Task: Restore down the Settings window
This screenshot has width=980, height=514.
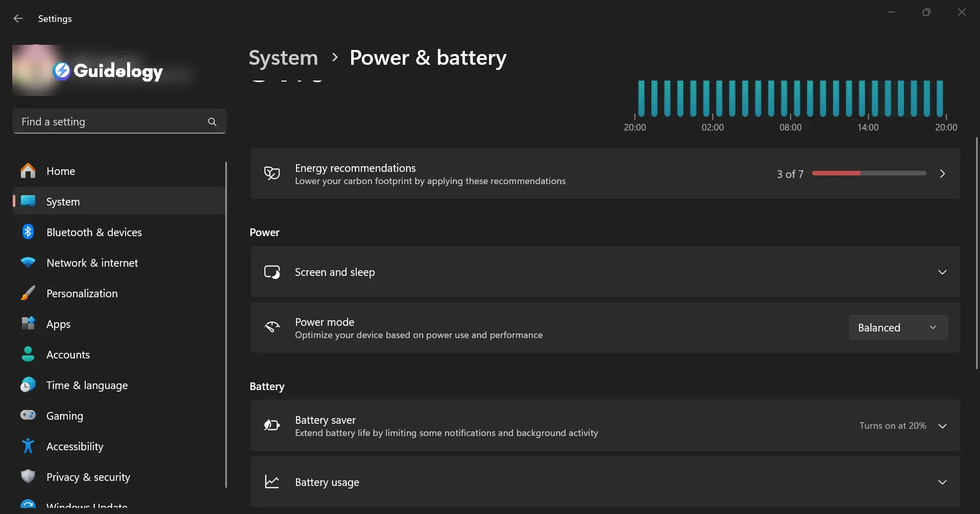Action: pyautogui.click(x=926, y=12)
